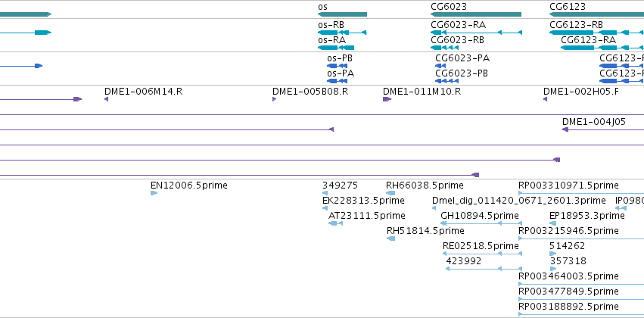The image size is (644, 318).
Task: Open the DME1-004J05 clone feature
Action: click(603, 129)
